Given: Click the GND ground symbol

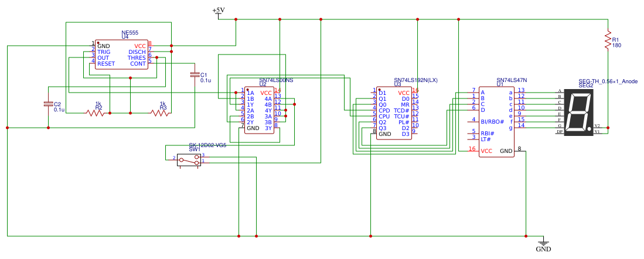Looking at the screenshot, I should (544, 244).
